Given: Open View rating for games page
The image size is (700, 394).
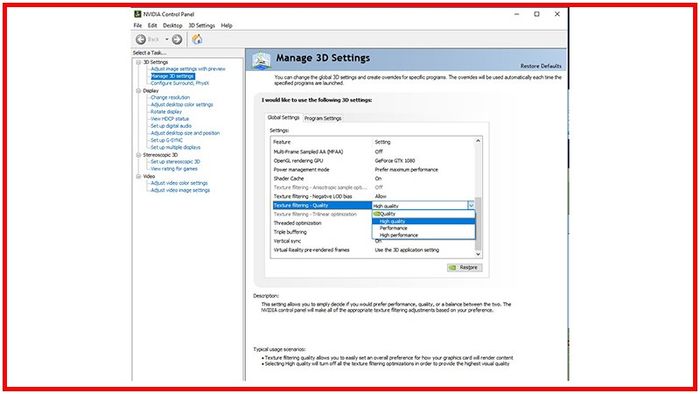Looking at the screenshot, I should coord(174,169).
